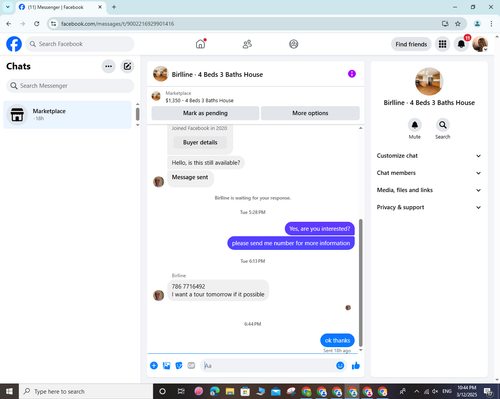Open Chats options three-dots menu
Screen dimensions: 500x399
[x=108, y=66]
